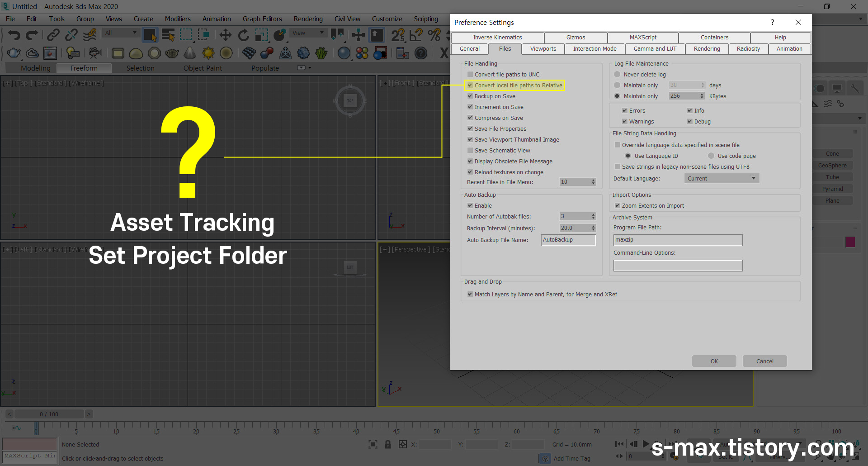This screenshot has width=868, height=466.
Task: Switch to the Viewports preferences tab
Action: click(x=543, y=49)
